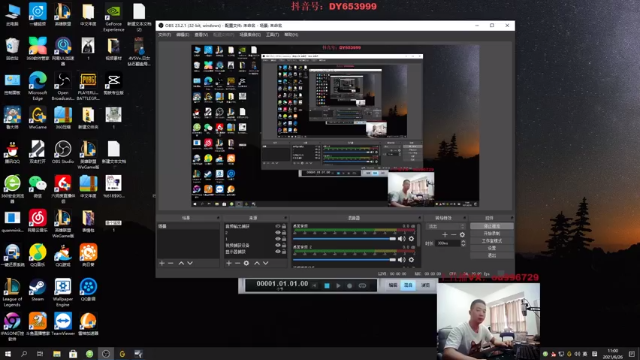Open File Explorer from the taskbar
The width and height of the screenshot is (640, 360).
[57, 354]
